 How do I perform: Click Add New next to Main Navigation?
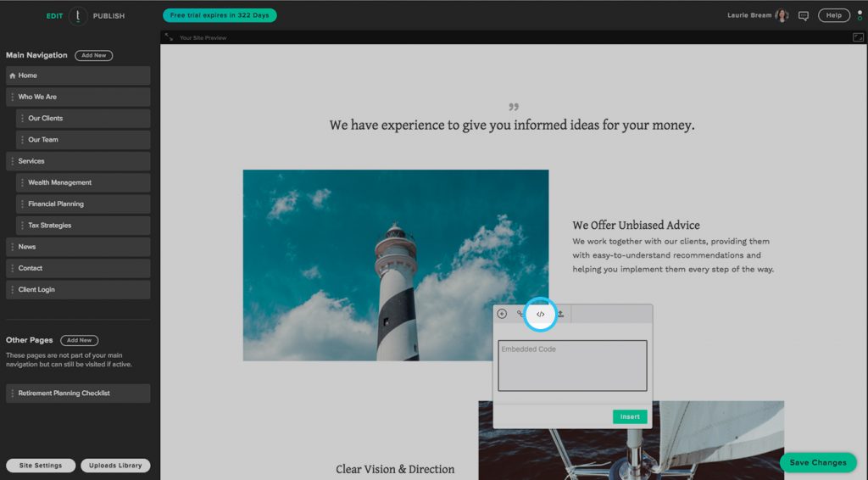click(x=93, y=55)
